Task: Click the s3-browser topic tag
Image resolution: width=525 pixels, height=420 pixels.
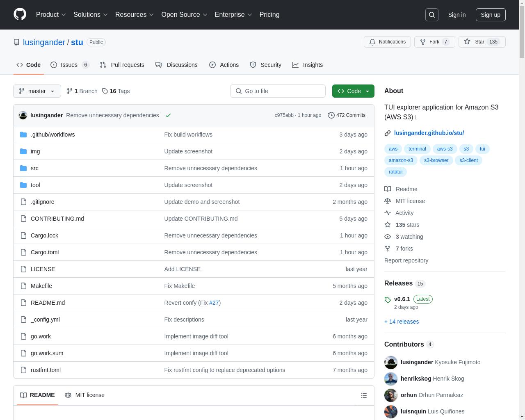Action: tap(436, 160)
